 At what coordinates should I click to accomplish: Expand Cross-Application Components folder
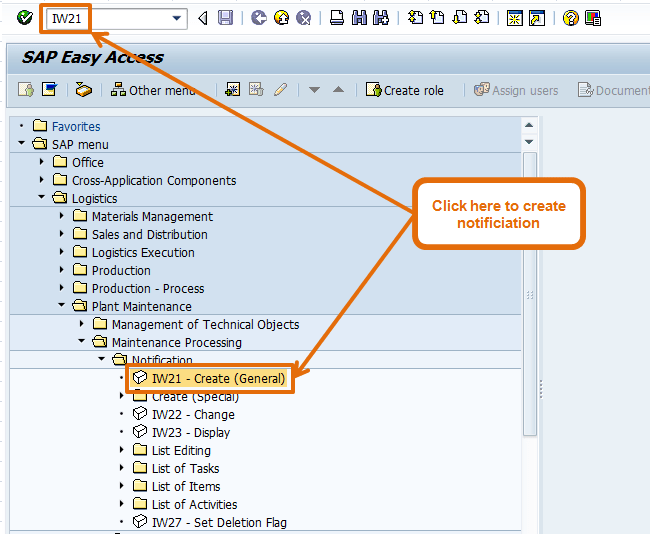41,180
